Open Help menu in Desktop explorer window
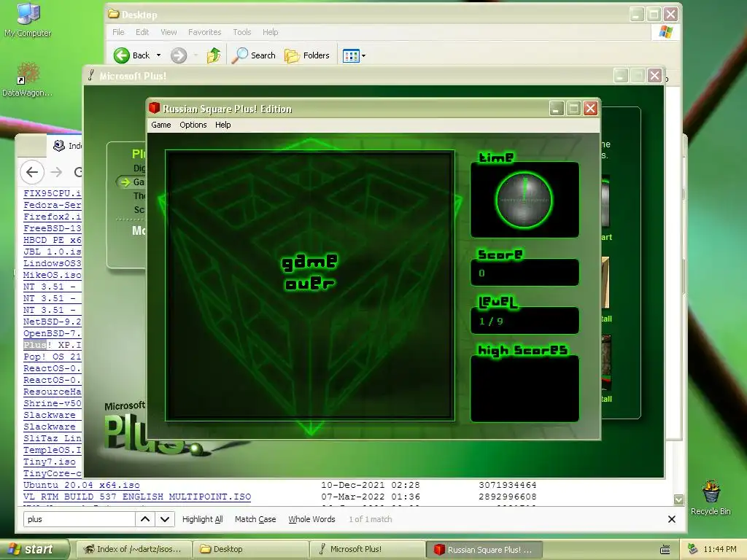 click(x=270, y=32)
